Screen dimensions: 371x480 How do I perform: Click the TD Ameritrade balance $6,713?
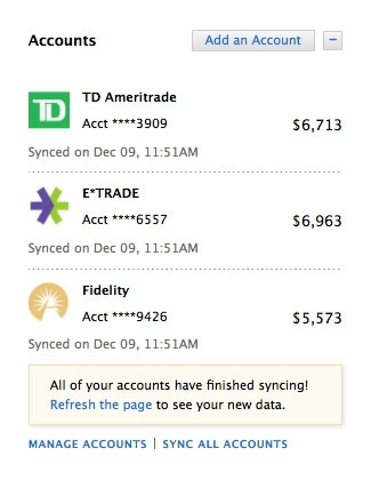click(317, 125)
